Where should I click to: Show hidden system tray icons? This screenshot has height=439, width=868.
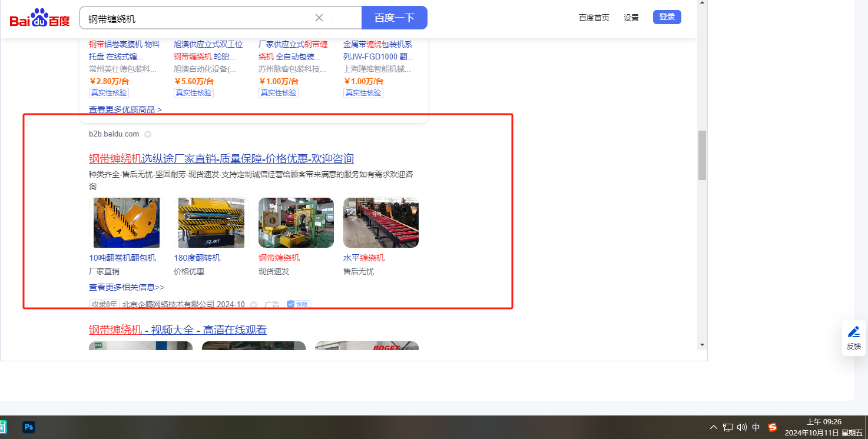(714, 427)
